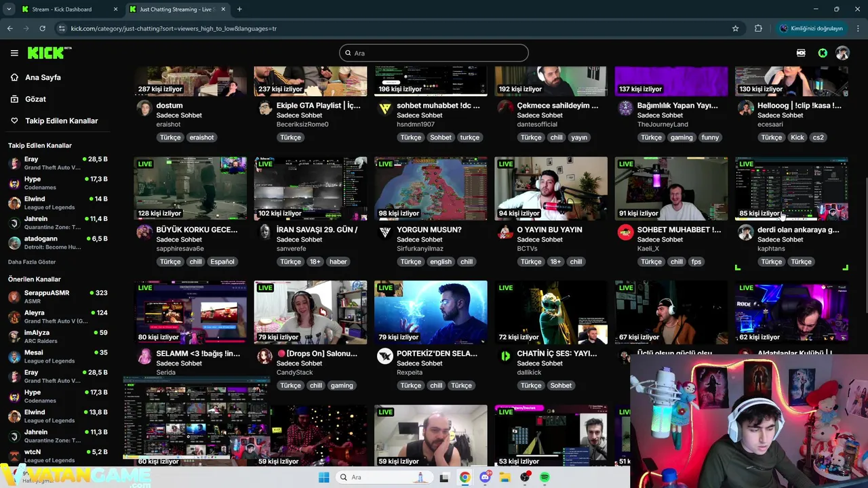Go back to the previous page
Image resolution: width=868 pixels, height=488 pixels.
[9, 28]
